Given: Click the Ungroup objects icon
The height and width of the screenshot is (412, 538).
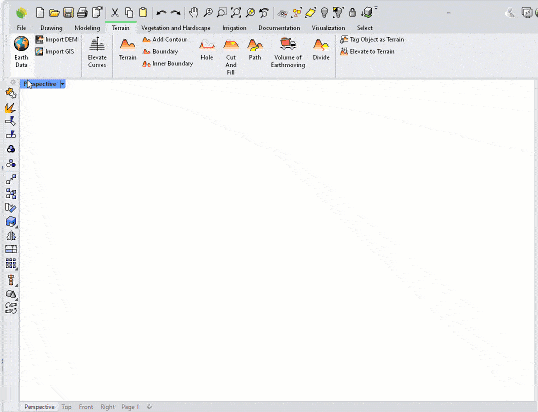Looking at the screenshot, I should pos(11,163).
